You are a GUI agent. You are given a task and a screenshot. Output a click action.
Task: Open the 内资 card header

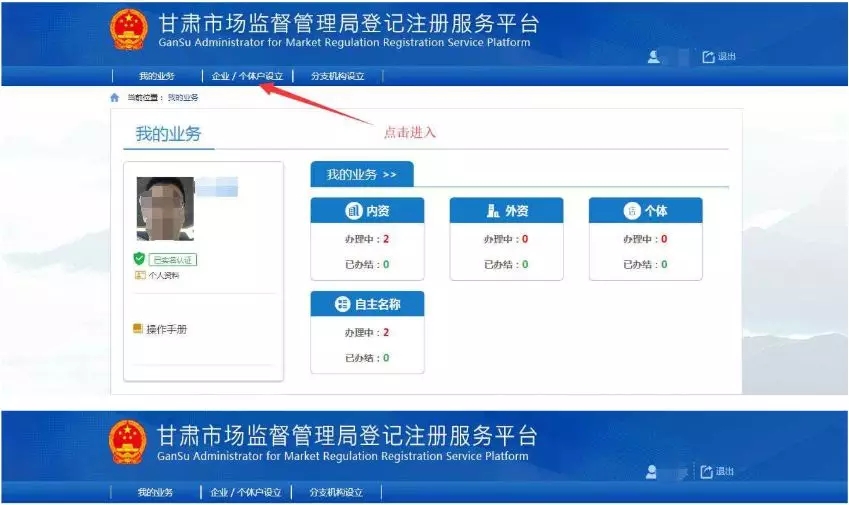click(x=367, y=211)
